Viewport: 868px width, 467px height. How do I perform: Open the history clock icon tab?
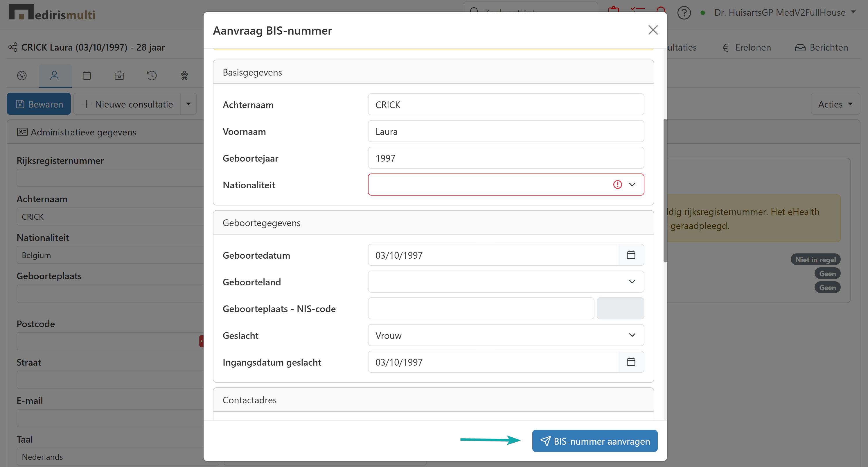click(x=152, y=76)
